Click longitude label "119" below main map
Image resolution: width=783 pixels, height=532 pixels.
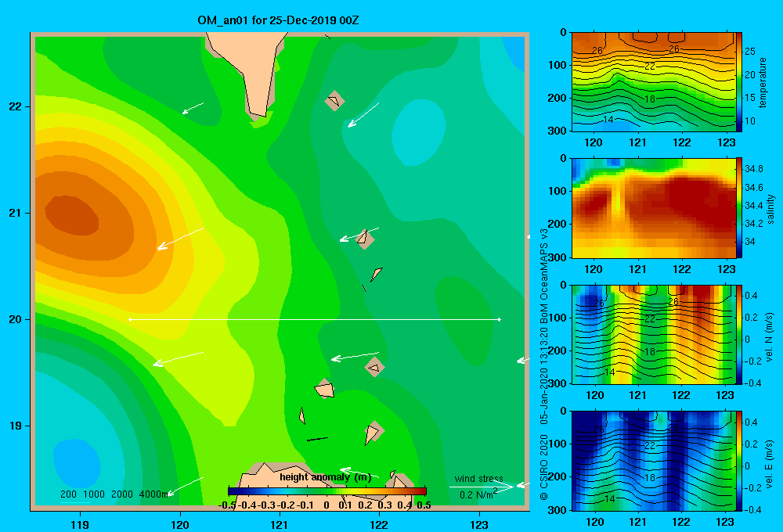coord(80,524)
